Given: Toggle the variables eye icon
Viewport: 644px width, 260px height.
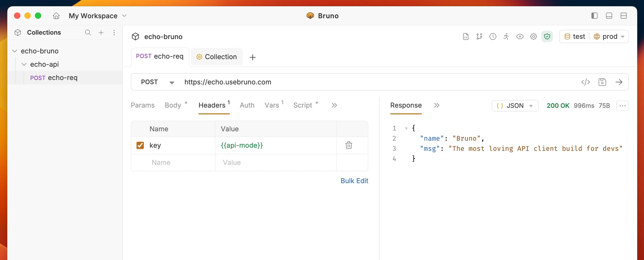Looking at the screenshot, I should tap(520, 36).
